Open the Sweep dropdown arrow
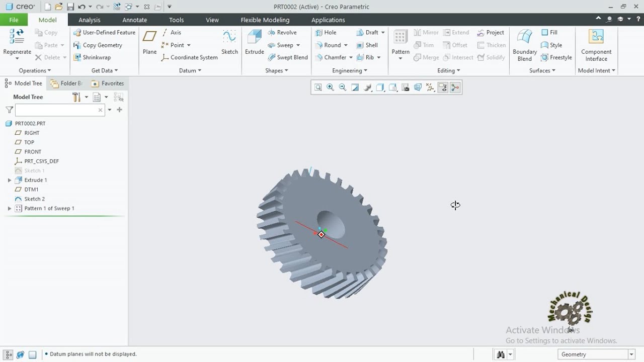 [x=298, y=45]
